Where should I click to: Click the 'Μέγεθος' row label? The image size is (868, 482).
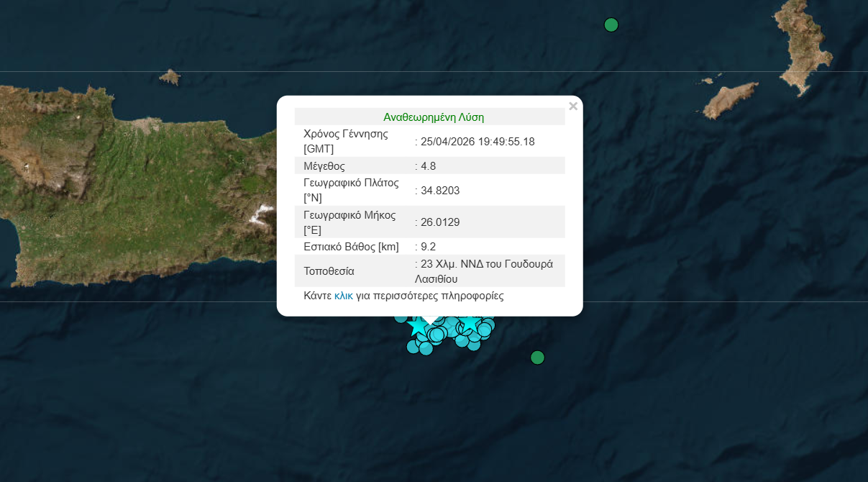point(324,165)
